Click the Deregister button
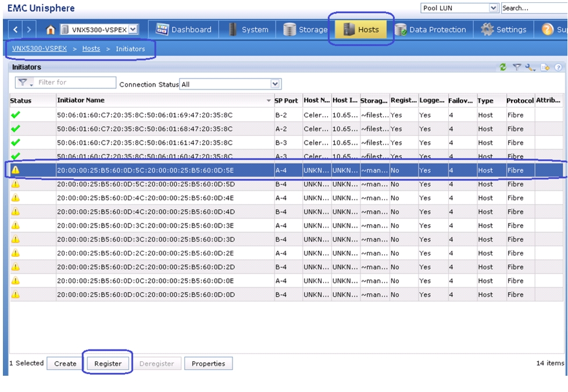This screenshot has height=392, width=568. 156,364
